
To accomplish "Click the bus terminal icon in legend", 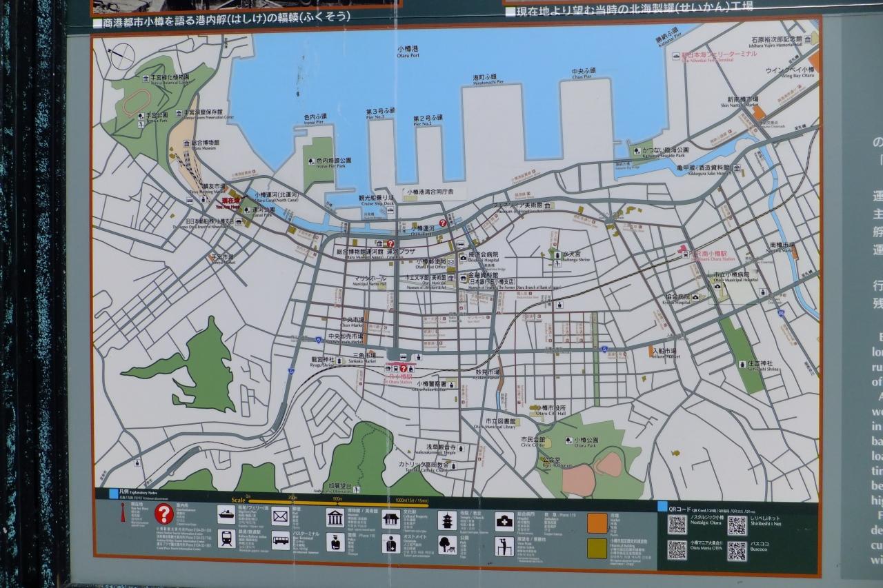I will pos(280,540).
